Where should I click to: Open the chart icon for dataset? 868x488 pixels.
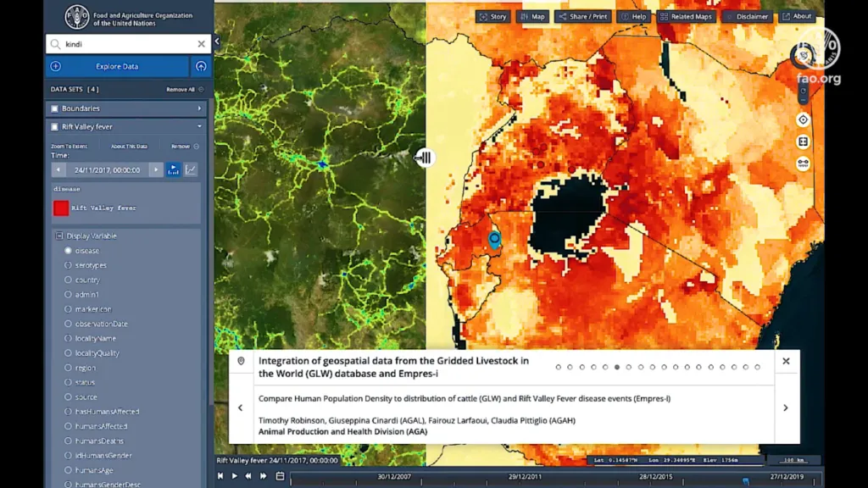[x=191, y=169]
